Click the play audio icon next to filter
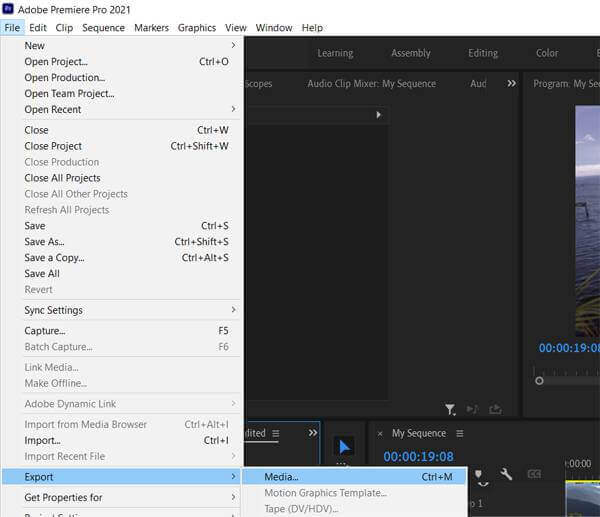This screenshot has width=600, height=517. (x=472, y=409)
